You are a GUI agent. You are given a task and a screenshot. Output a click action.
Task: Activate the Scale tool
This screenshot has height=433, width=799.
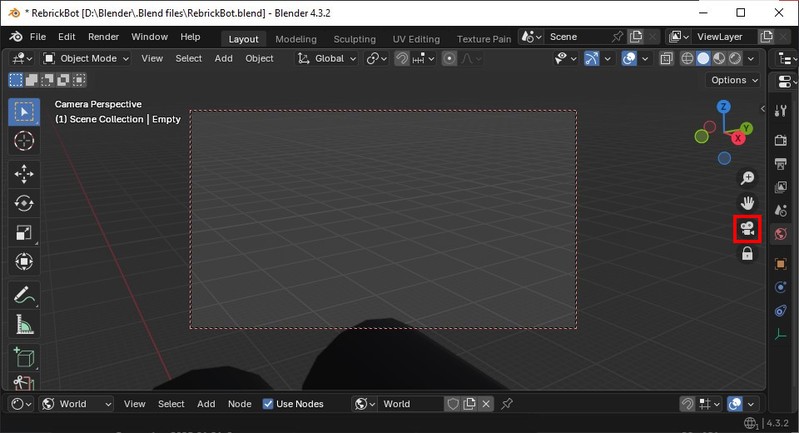coord(24,233)
